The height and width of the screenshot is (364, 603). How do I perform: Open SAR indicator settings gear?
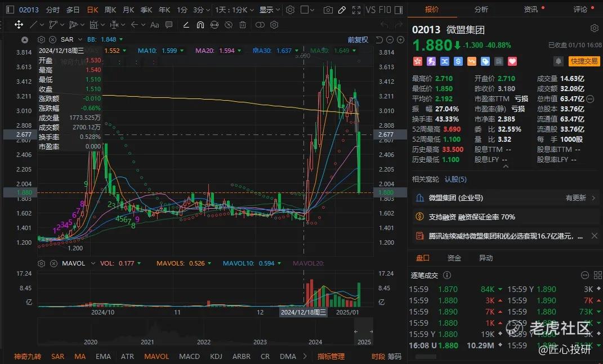click(41, 39)
